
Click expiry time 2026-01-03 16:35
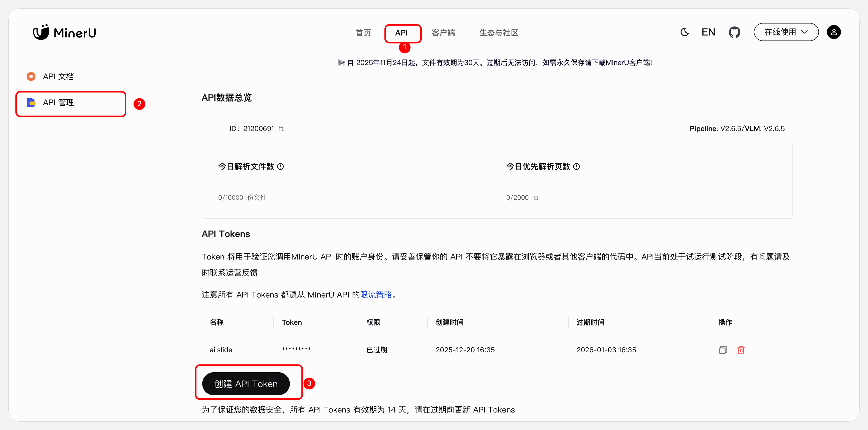tap(606, 350)
